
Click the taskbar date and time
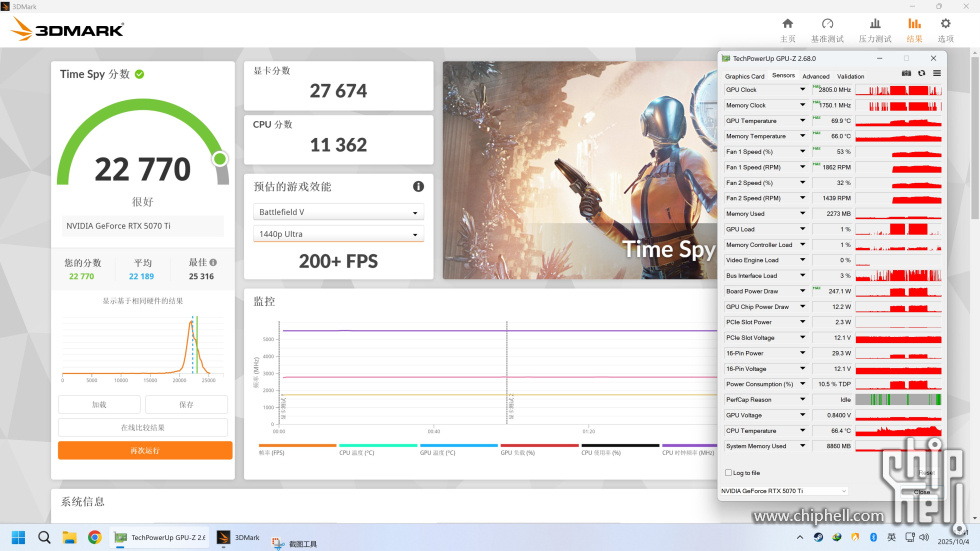[x=954, y=537]
